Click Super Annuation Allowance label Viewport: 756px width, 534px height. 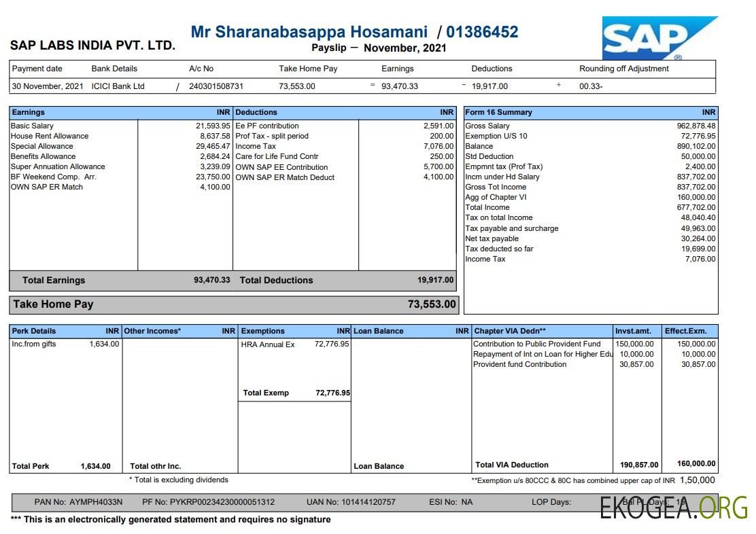point(58,166)
